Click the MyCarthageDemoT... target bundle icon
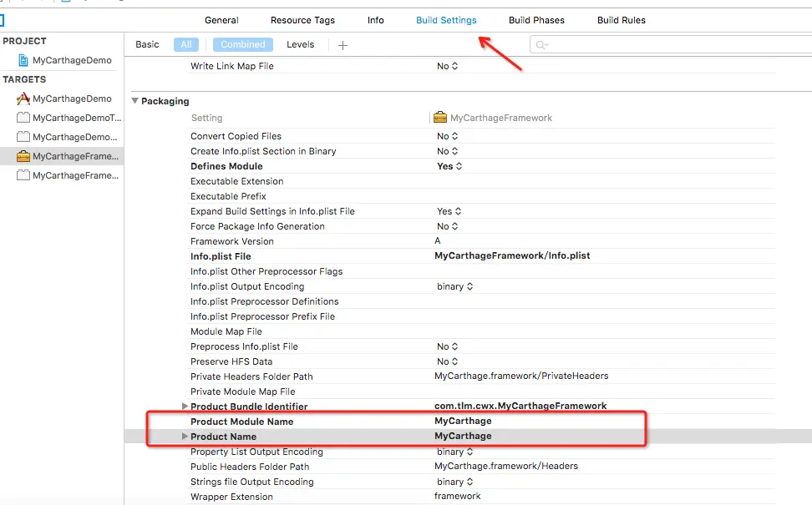This screenshot has width=812, height=505. (23, 118)
